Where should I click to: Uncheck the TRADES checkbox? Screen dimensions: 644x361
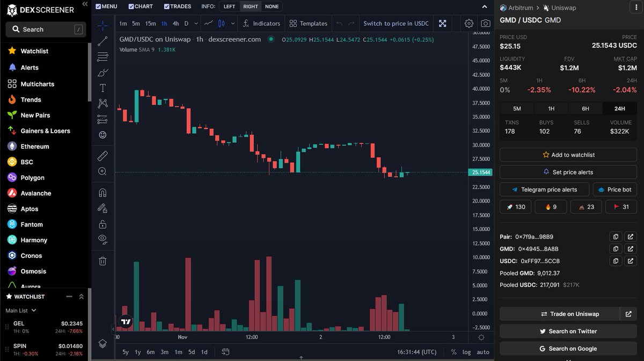point(166,6)
